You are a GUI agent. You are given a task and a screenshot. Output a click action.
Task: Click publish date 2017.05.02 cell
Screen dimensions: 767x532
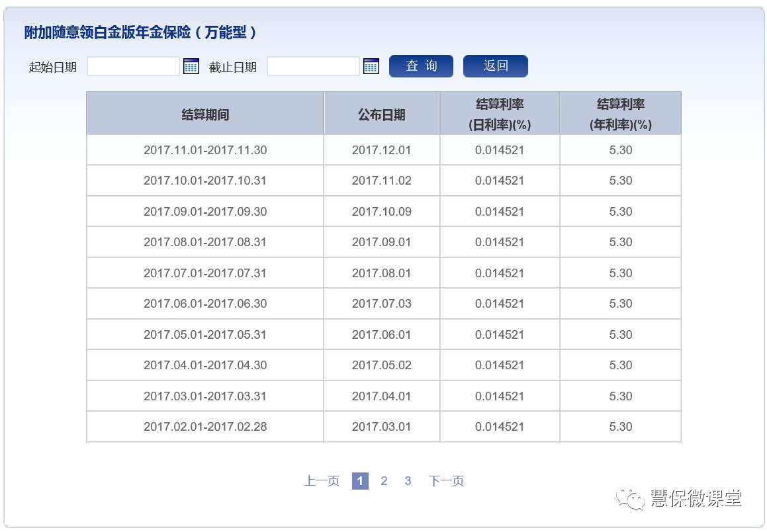[382, 365]
